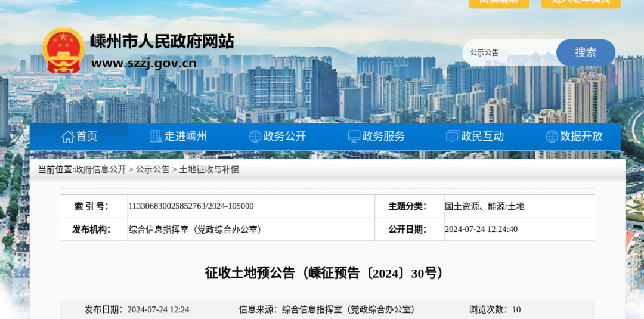Screen dimensions: 644x319
Task: Click the index number 113306830025852763/2024-105000
Action: click(x=191, y=206)
